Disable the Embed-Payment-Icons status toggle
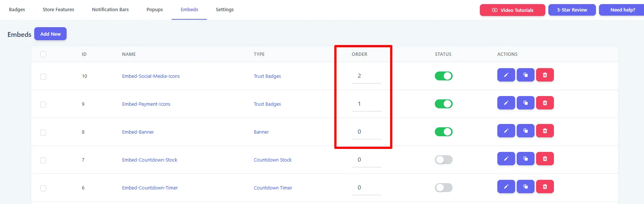Viewport: 644px width, 204px height. click(x=444, y=104)
